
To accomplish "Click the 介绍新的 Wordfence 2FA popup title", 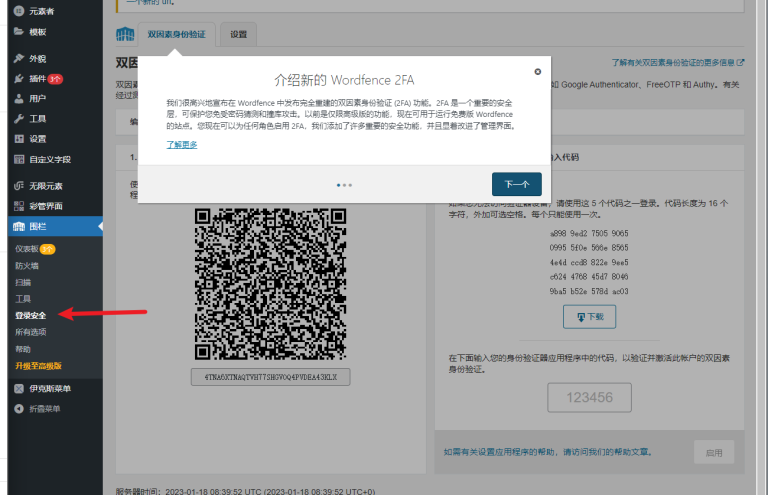I will point(344,80).
